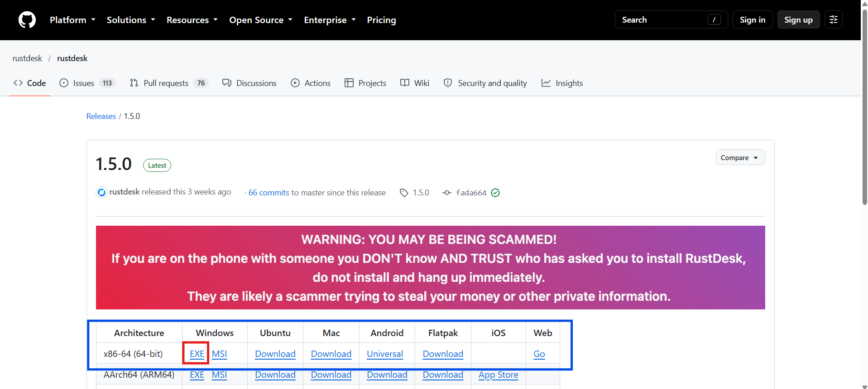Click the 1.5.0 tag icon
The image size is (868, 389).
(404, 193)
